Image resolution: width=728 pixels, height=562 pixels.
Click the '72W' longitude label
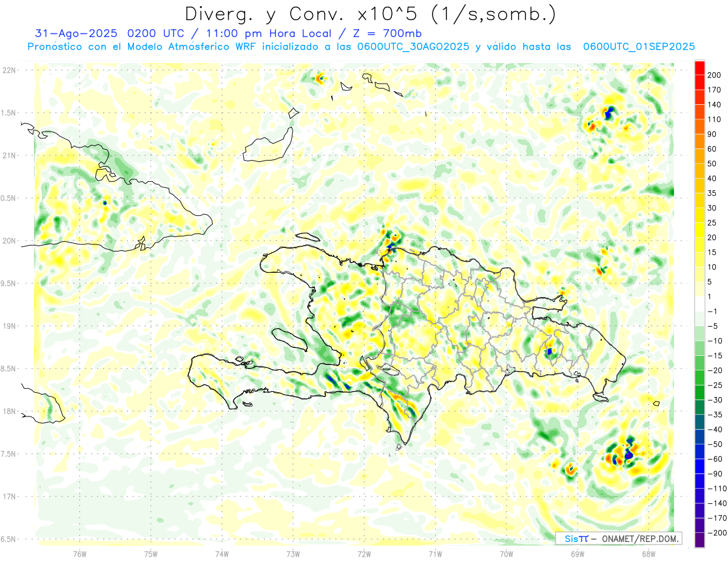point(364,554)
